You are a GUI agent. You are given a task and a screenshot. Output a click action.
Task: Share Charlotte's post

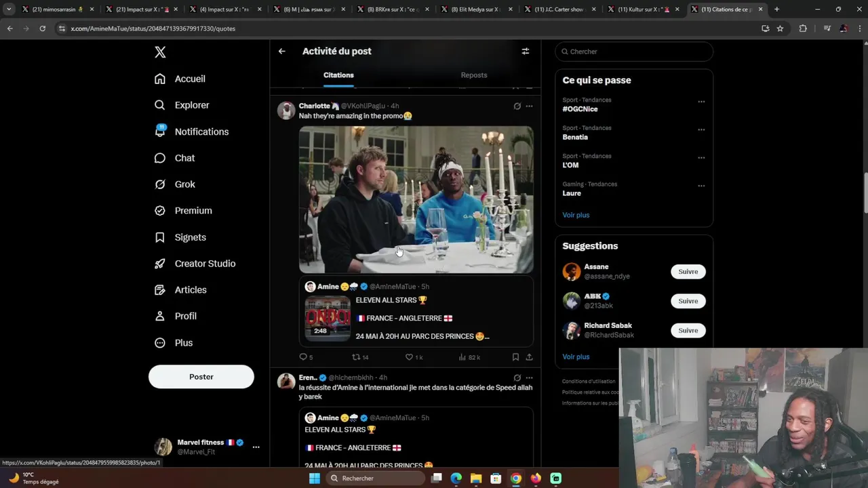tap(529, 357)
